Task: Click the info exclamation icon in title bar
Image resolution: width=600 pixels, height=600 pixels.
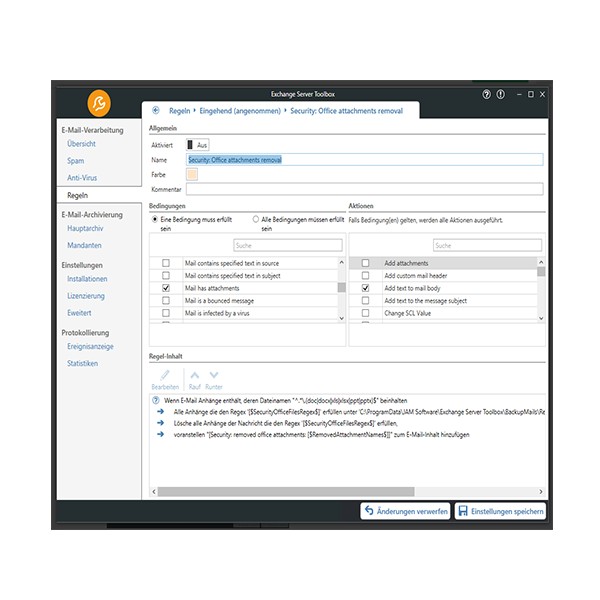Action: [501, 94]
